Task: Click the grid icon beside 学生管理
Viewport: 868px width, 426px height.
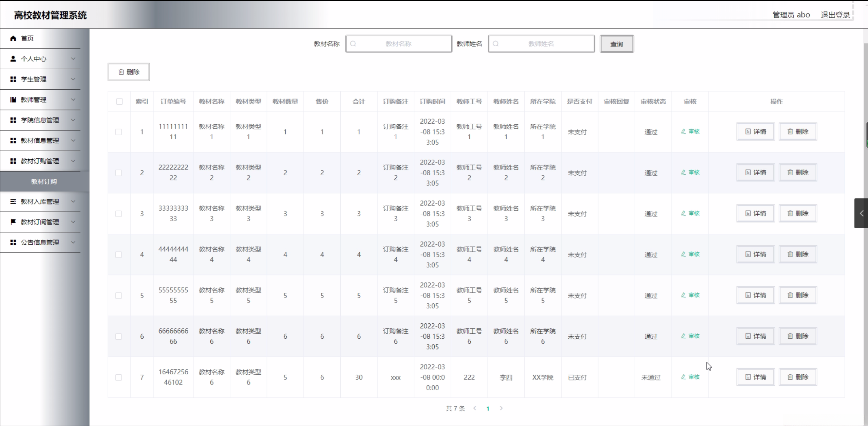Action: (13, 79)
